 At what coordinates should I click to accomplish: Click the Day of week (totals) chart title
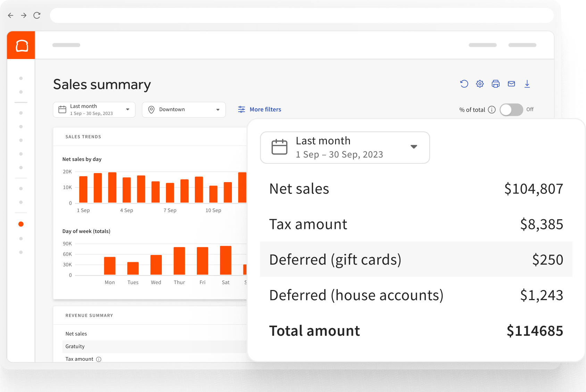[x=86, y=231]
